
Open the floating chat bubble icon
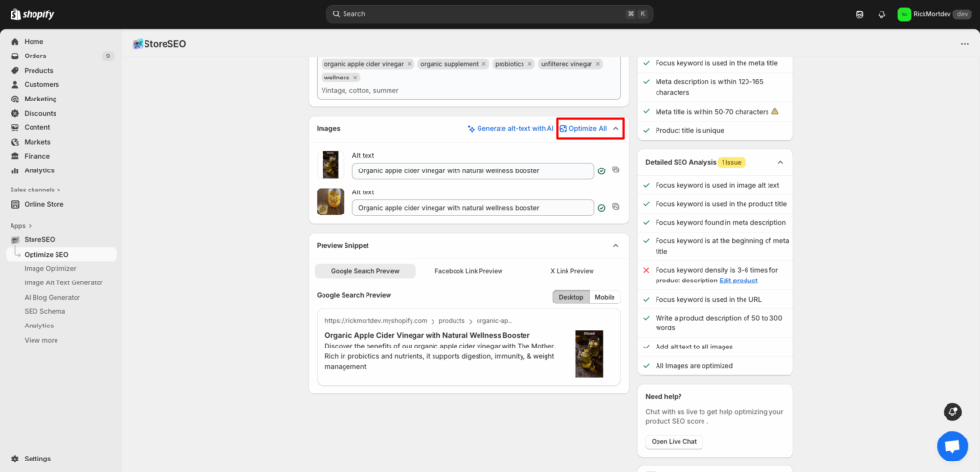click(x=951, y=445)
